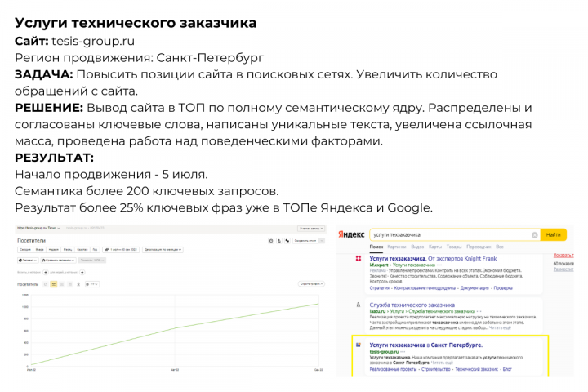The height and width of the screenshot is (392, 588).
Task: Select the Сегодня period tab
Action: pos(25,249)
